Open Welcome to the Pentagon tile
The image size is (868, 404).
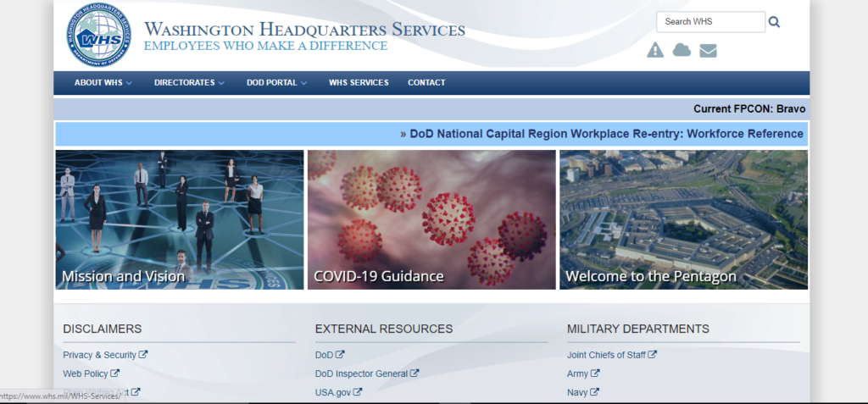click(x=684, y=219)
